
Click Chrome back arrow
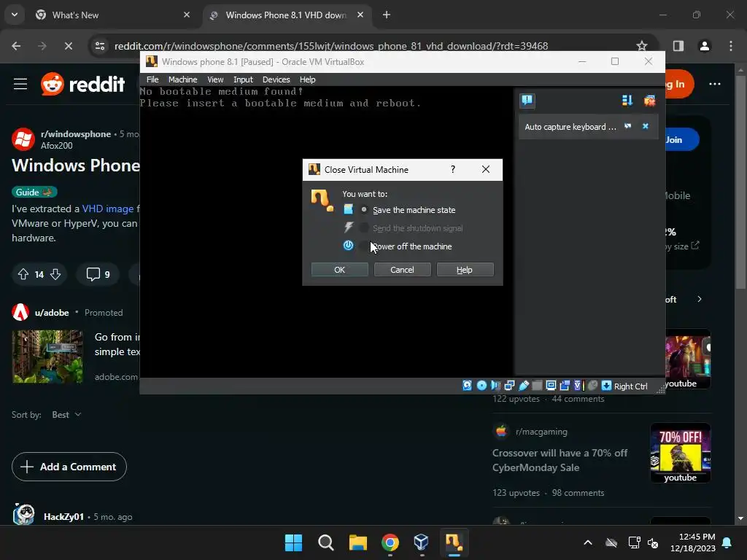point(16,46)
